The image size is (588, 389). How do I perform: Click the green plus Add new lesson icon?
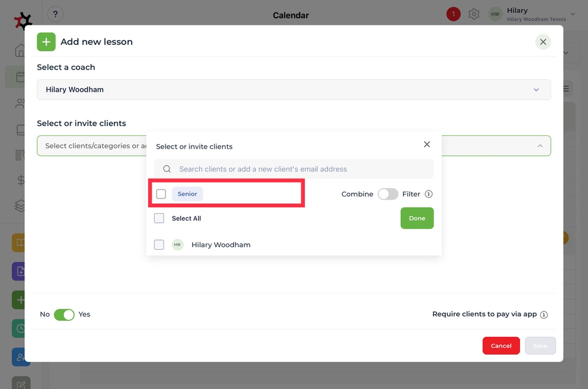point(46,42)
